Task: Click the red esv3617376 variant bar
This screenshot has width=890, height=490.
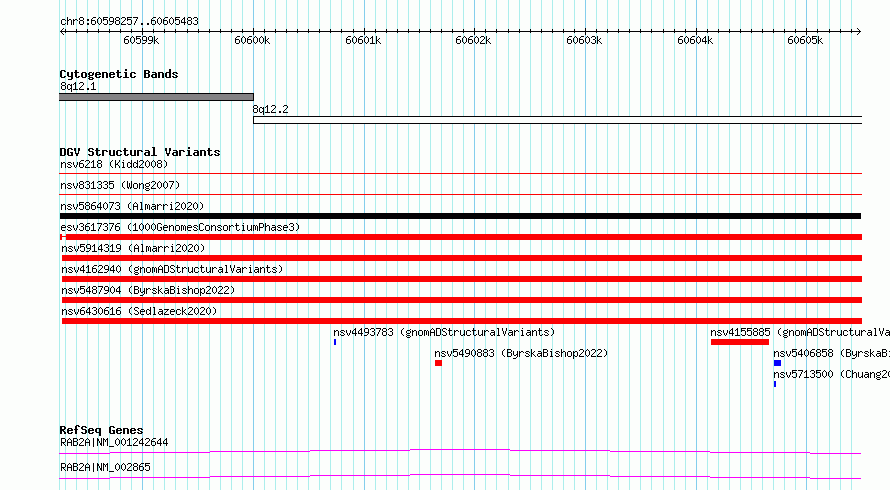Action: pyautogui.click(x=460, y=237)
